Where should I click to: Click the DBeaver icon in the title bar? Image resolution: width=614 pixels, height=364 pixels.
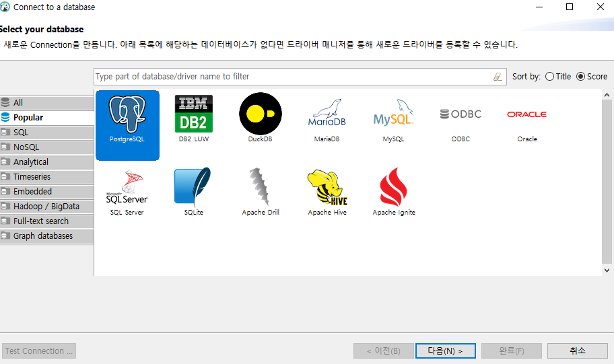coord(5,7)
